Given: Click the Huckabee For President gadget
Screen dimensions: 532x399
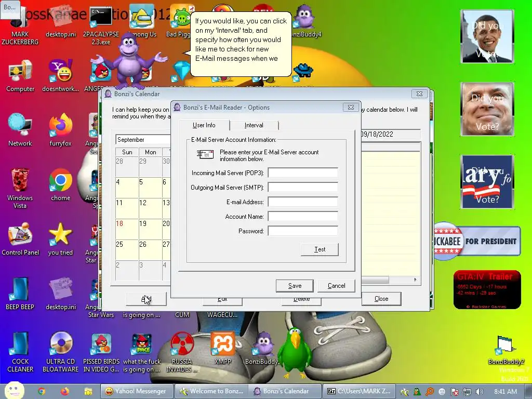Looking at the screenshot, I should pos(477,241).
